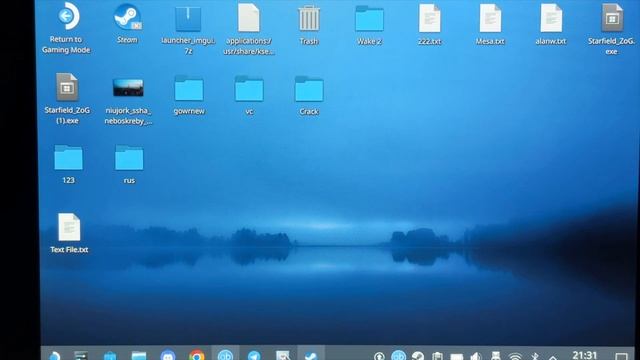Open Discord from the taskbar
This screenshot has width=640, height=360.
click(x=168, y=356)
